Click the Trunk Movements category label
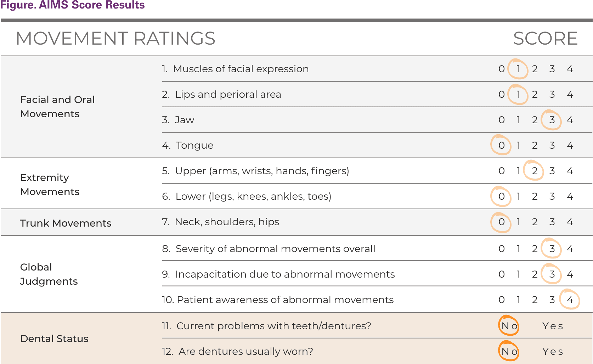This screenshot has height=364, width=593. 66,223
